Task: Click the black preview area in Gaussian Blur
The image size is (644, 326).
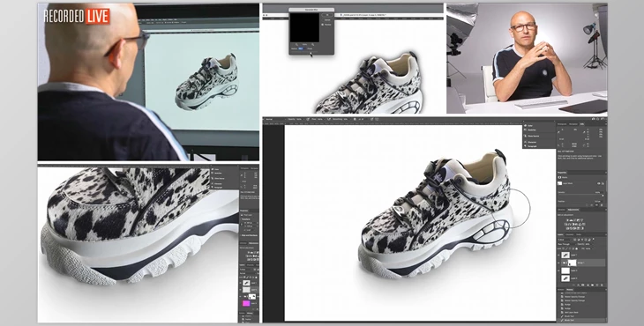Action: (x=304, y=27)
